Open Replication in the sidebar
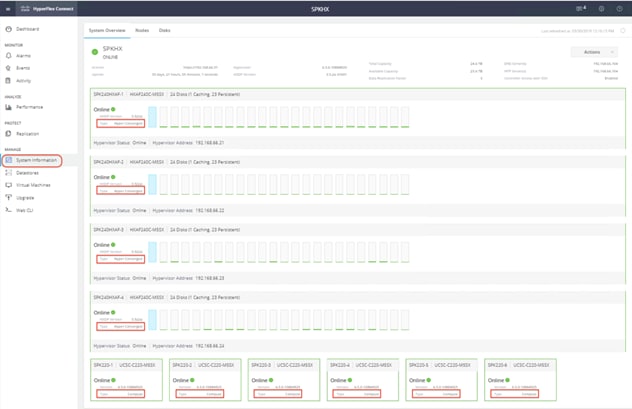Viewport: 632px width, 409px height. coord(27,133)
